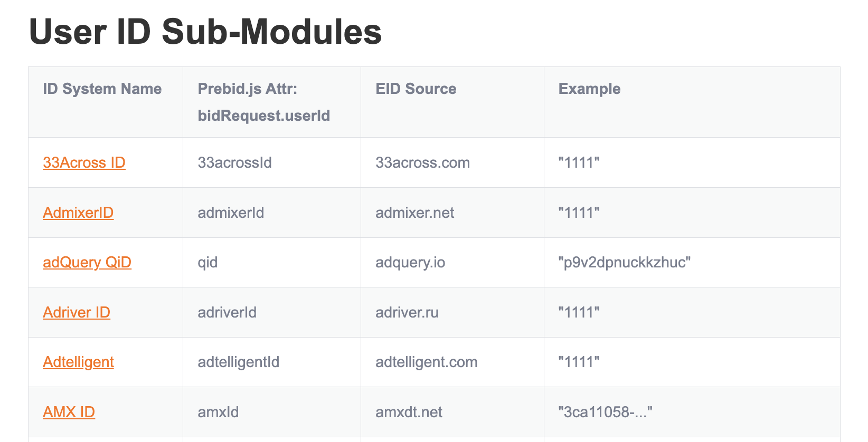The height and width of the screenshot is (442, 868).
Task: Click the adquery.io source cell
Action: pos(410,262)
